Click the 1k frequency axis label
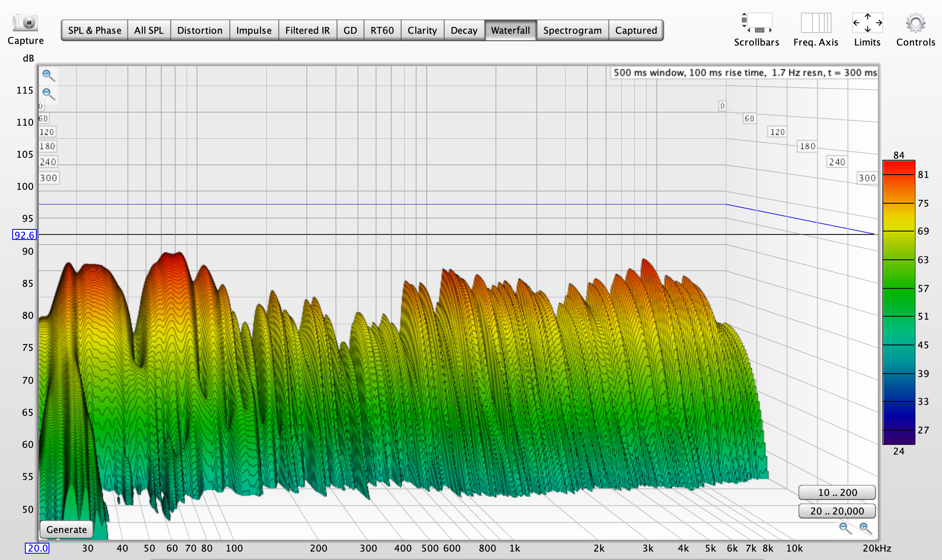 514,548
